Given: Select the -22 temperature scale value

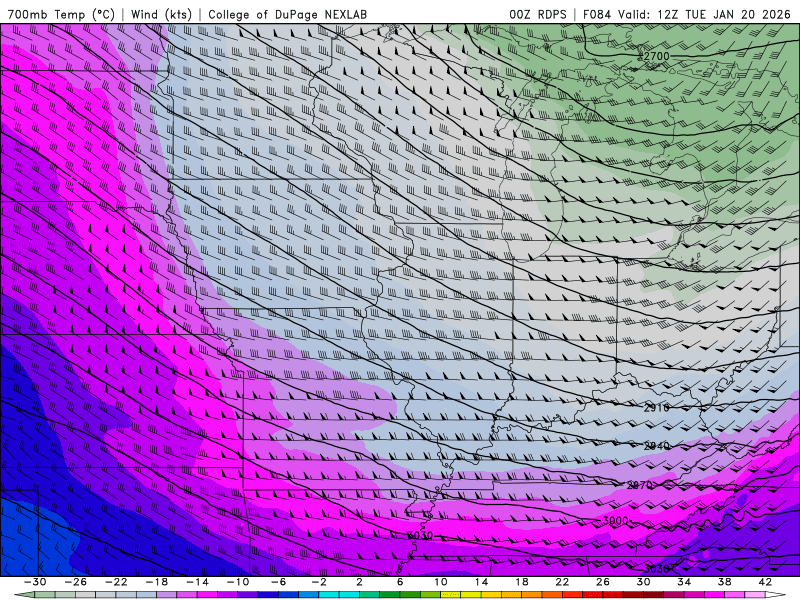Looking at the screenshot, I should (116, 582).
